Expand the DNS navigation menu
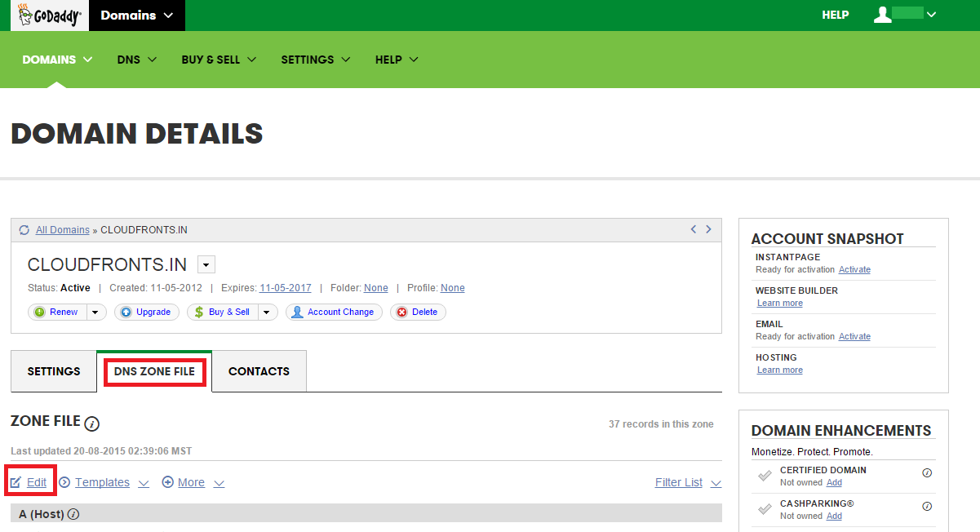 tap(137, 60)
